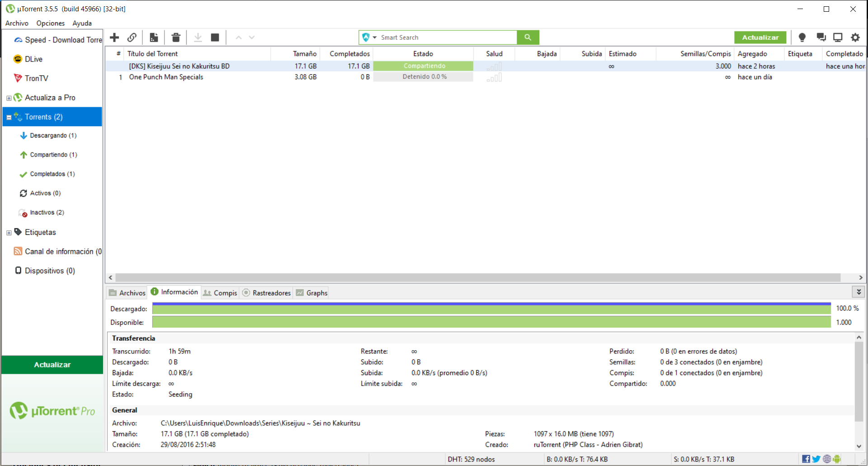Click the green Actualizar toolbar button
The image size is (868, 466).
point(760,38)
